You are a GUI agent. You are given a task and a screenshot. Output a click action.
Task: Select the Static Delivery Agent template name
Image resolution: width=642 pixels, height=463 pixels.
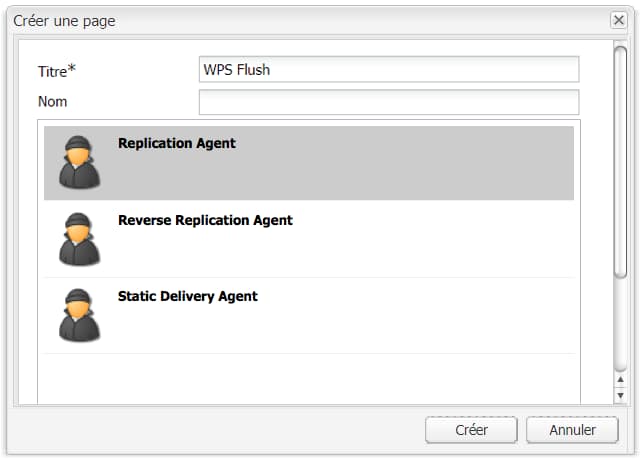188,296
